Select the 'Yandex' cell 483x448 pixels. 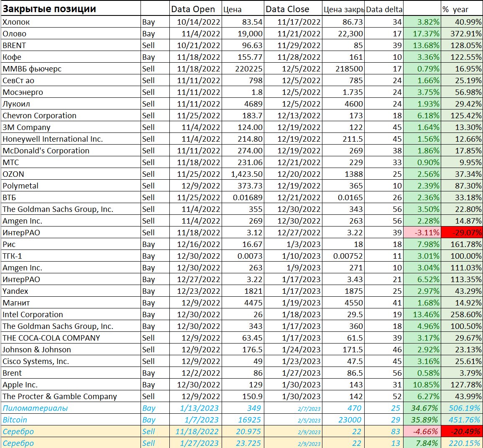pos(71,291)
